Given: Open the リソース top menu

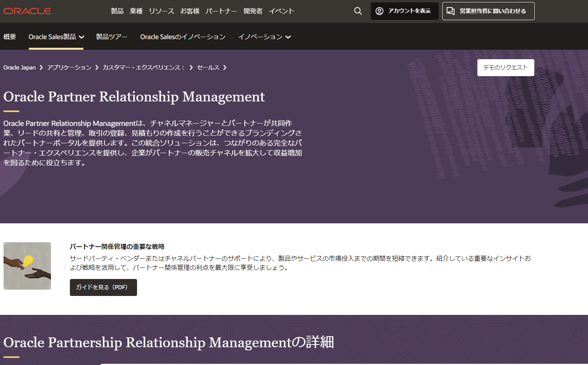Looking at the screenshot, I should click(162, 11).
